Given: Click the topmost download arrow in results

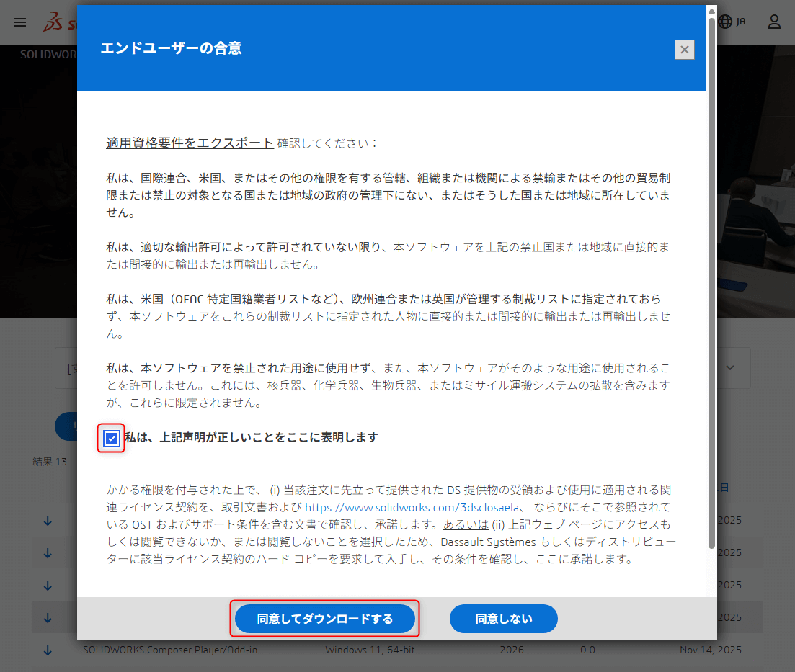Looking at the screenshot, I should [x=48, y=520].
